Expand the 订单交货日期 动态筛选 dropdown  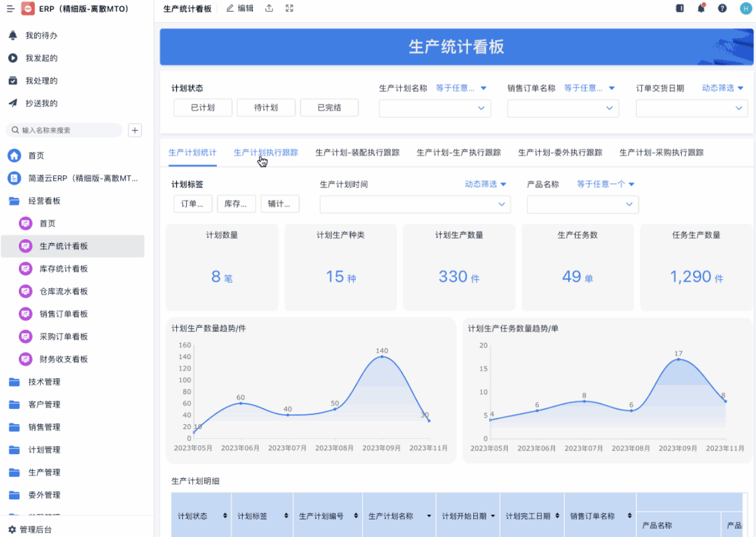click(722, 88)
